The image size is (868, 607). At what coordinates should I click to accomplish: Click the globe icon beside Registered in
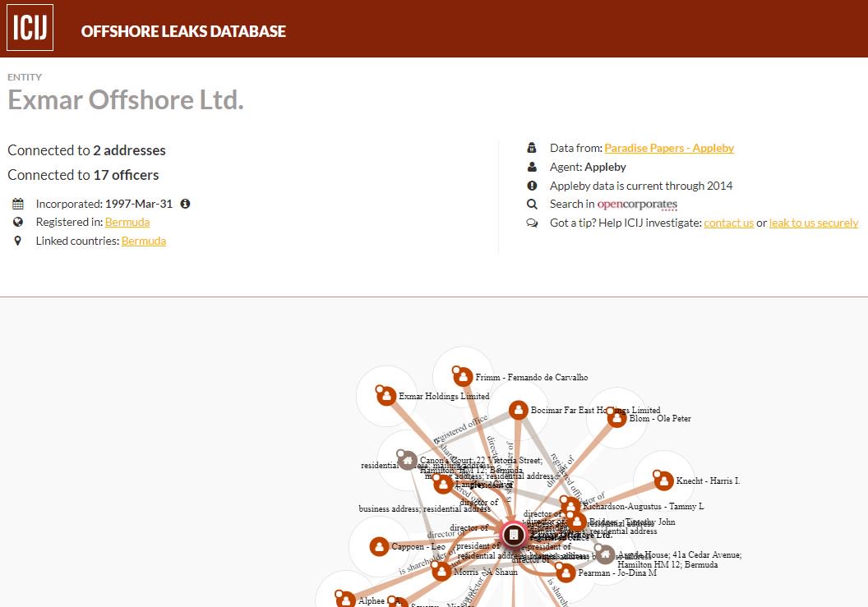(x=18, y=222)
